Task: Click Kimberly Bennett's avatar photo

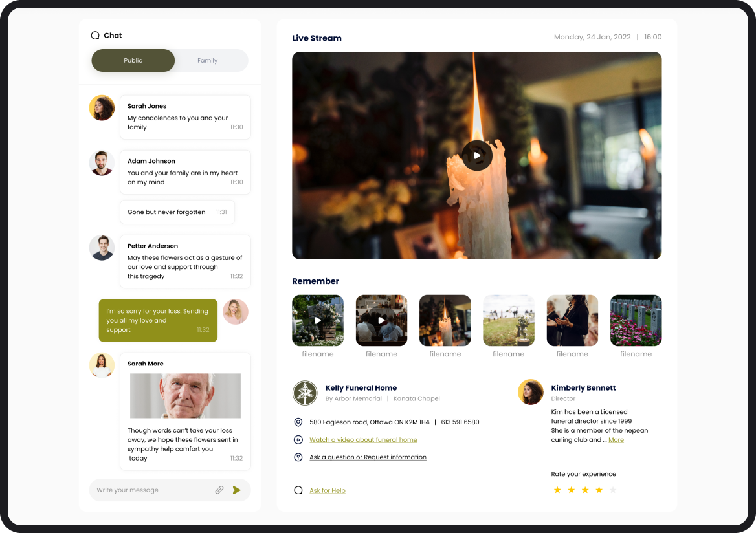Action: pyautogui.click(x=530, y=392)
